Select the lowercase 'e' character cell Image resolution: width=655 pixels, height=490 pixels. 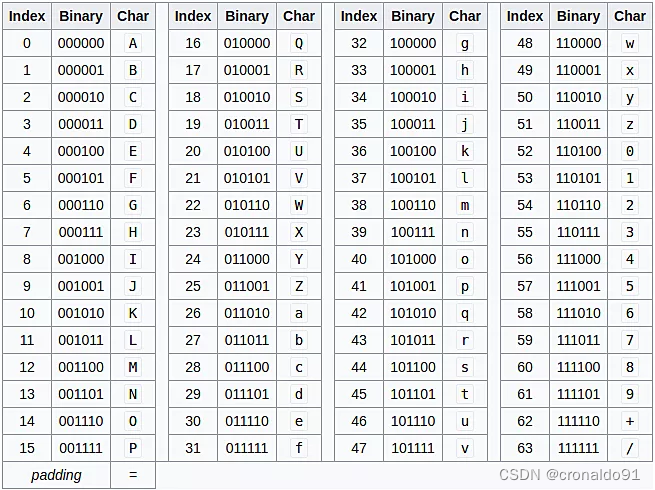(x=299, y=421)
